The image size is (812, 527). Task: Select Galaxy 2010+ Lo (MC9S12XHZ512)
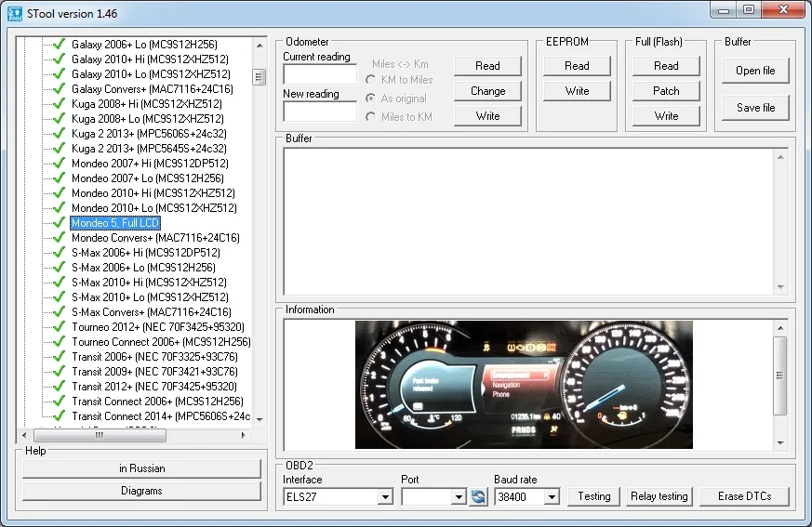click(151, 74)
